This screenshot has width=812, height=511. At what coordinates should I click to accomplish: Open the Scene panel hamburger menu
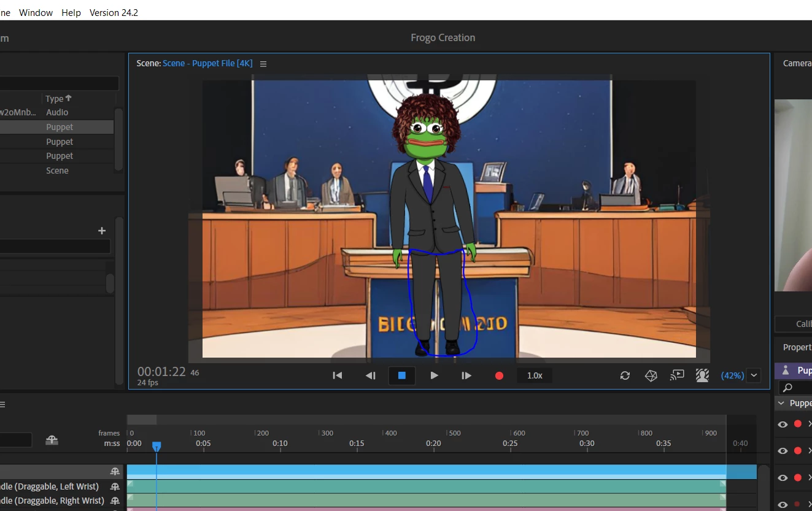click(x=263, y=64)
